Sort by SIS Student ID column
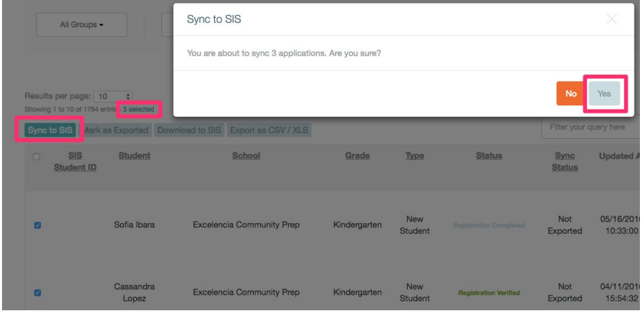This screenshot has width=644, height=315. pyautogui.click(x=75, y=161)
